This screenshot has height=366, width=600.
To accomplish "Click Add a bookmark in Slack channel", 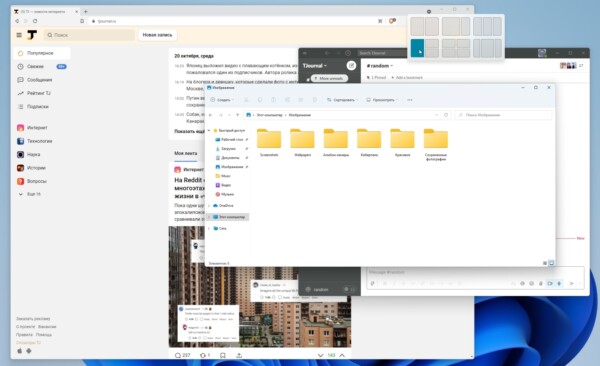I will (407, 78).
